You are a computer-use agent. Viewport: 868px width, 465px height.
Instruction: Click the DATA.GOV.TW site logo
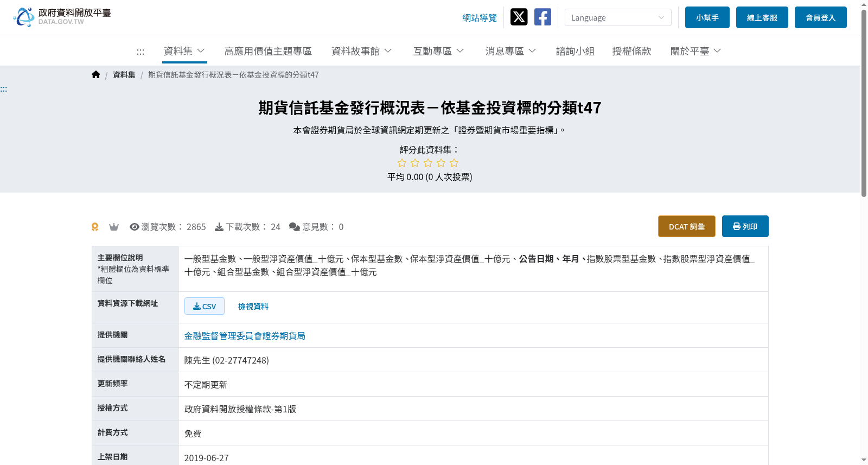click(62, 17)
